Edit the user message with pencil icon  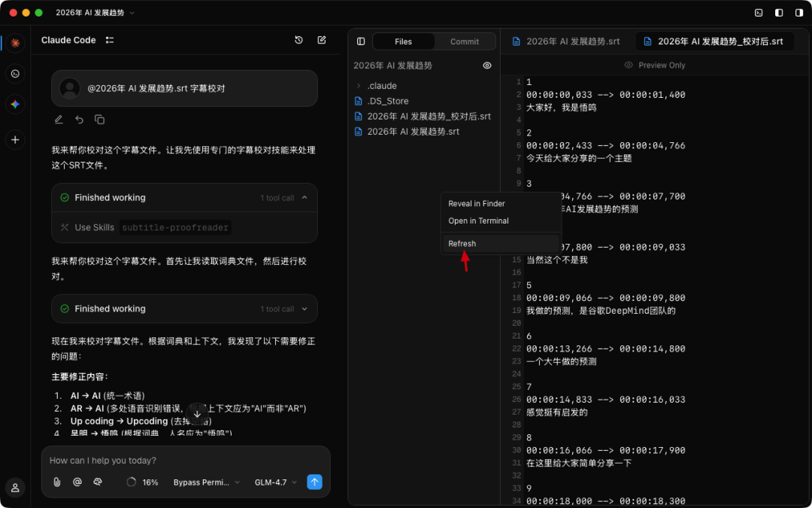click(59, 120)
